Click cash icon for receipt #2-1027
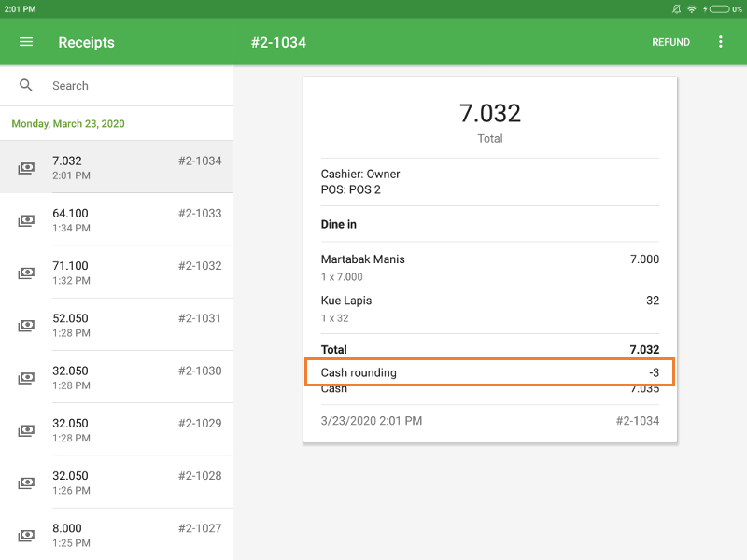This screenshot has width=747, height=560. (x=26, y=535)
